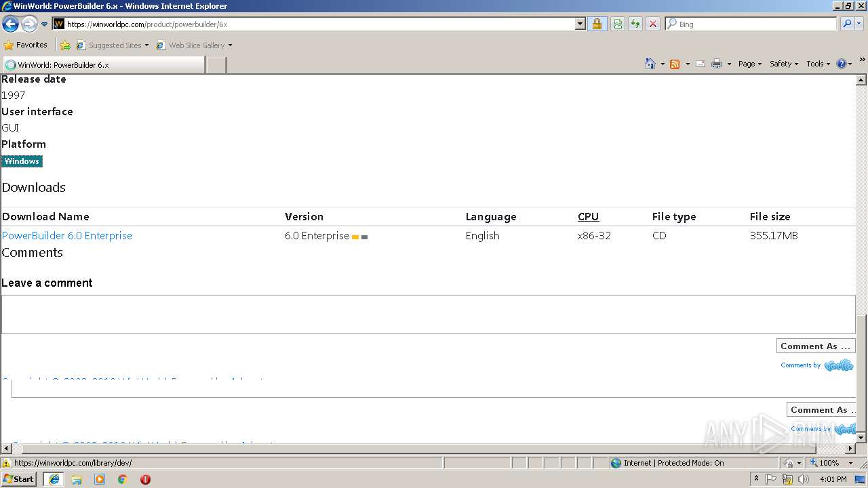Go forward with the Forward arrow button
The image size is (868, 488).
pos(29,24)
